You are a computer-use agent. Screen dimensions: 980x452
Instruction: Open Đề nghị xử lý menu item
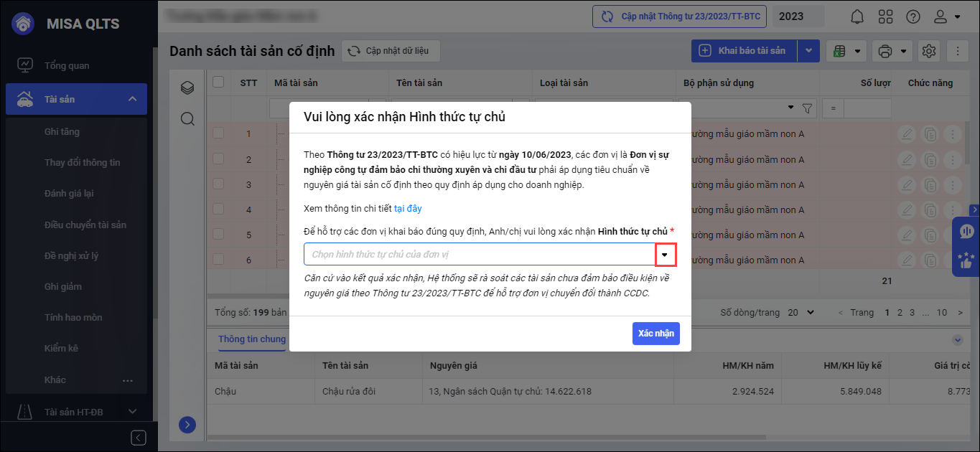click(x=72, y=255)
